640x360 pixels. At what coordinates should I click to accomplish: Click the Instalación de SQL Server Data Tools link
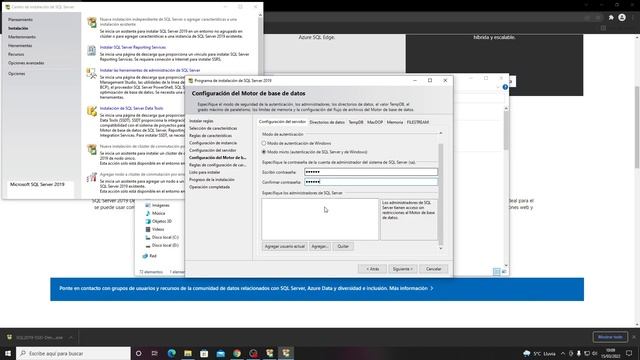(131, 108)
